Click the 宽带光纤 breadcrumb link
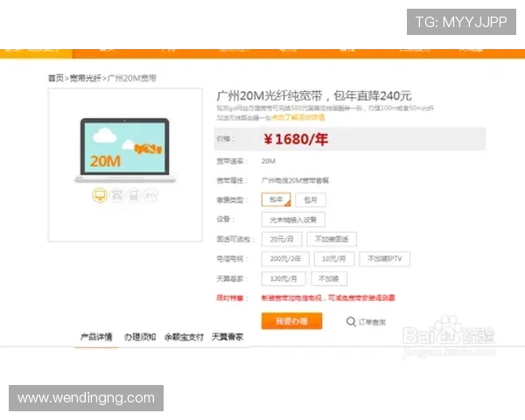 click(86, 79)
